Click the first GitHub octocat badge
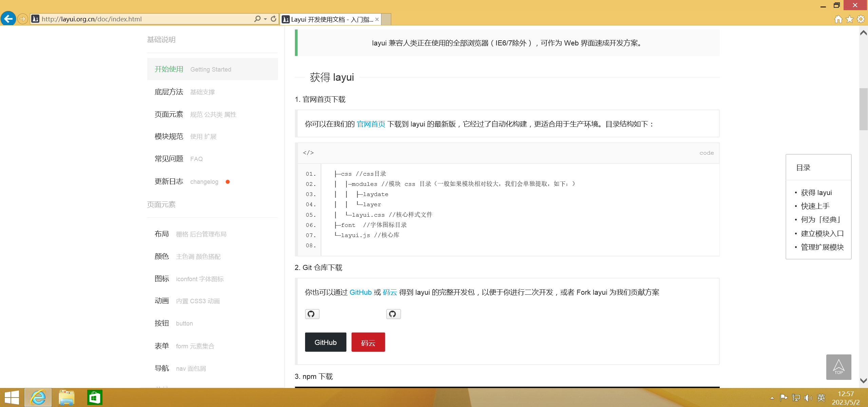The width and height of the screenshot is (868, 407). 312,314
